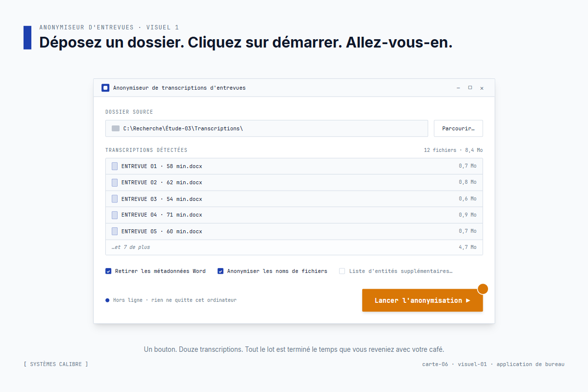
Task: Click the app icon in the title bar
Action: coord(105,88)
